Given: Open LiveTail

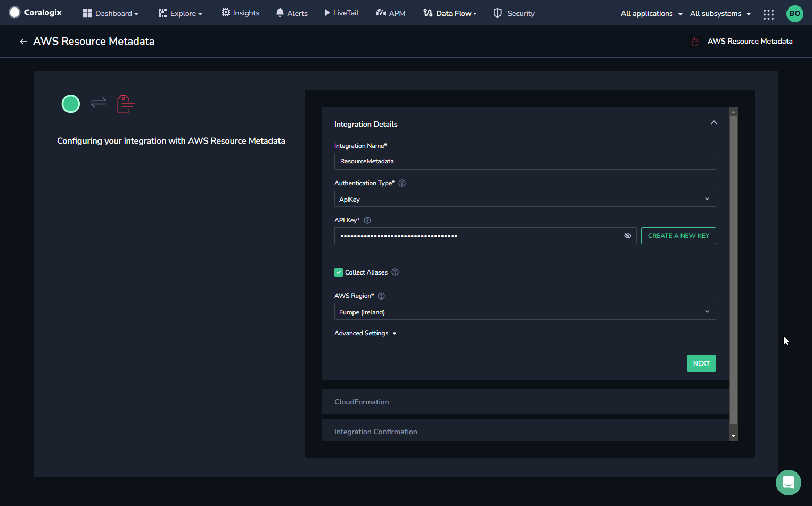Looking at the screenshot, I should tap(341, 13).
